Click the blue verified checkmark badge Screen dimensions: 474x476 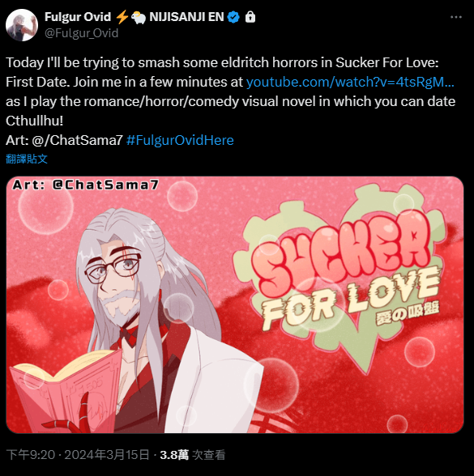coord(233,17)
